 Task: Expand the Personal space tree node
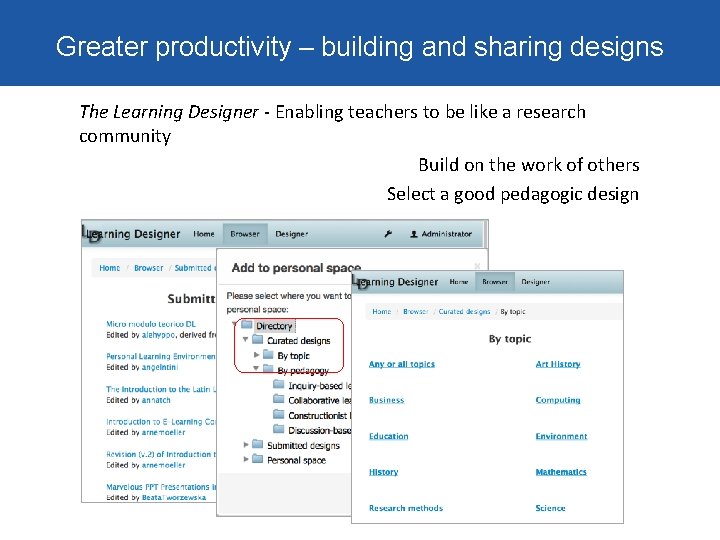[x=246, y=459]
